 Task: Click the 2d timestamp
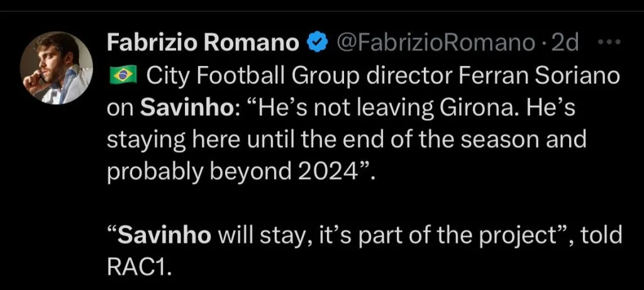click(x=565, y=43)
